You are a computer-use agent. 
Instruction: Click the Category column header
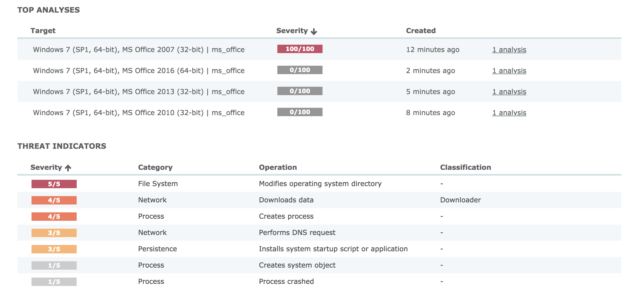[155, 167]
